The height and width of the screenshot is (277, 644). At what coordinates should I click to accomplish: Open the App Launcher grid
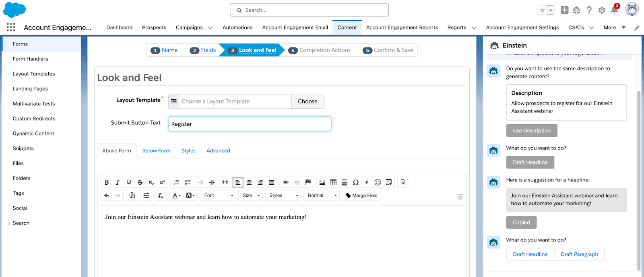[11, 27]
